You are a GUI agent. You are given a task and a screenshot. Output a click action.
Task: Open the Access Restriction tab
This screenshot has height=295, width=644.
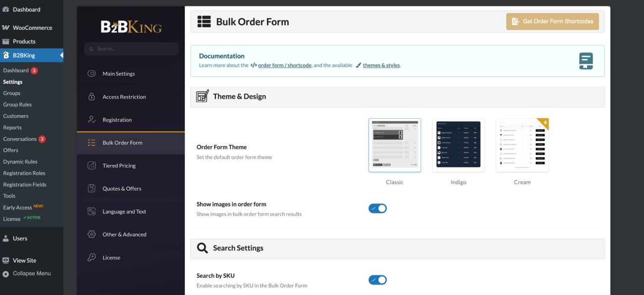(131, 97)
